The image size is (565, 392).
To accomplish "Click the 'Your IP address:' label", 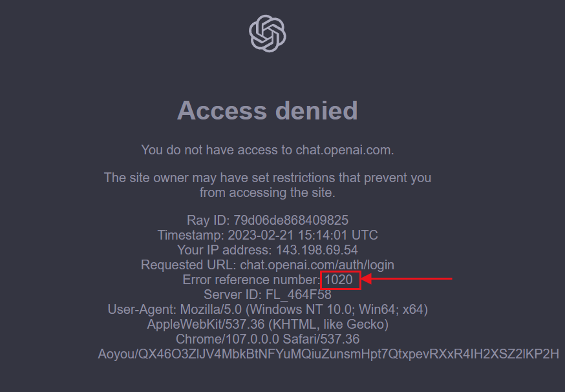I will pos(224,250).
